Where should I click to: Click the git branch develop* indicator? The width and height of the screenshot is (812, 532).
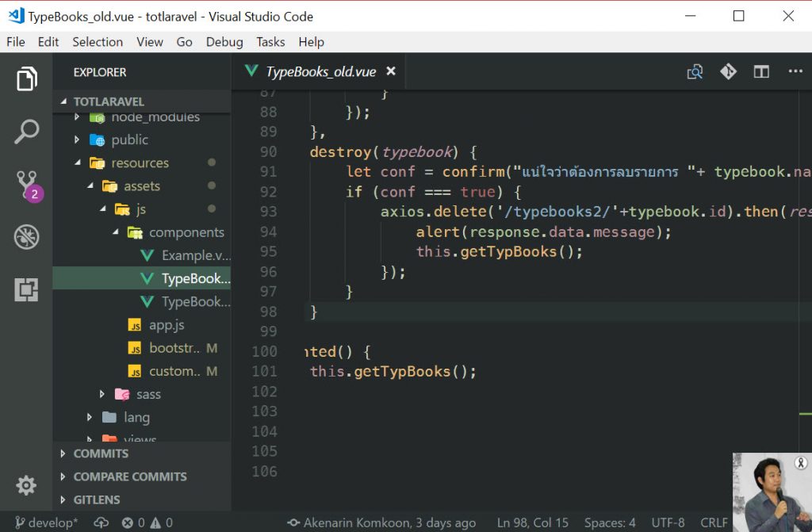(47, 522)
